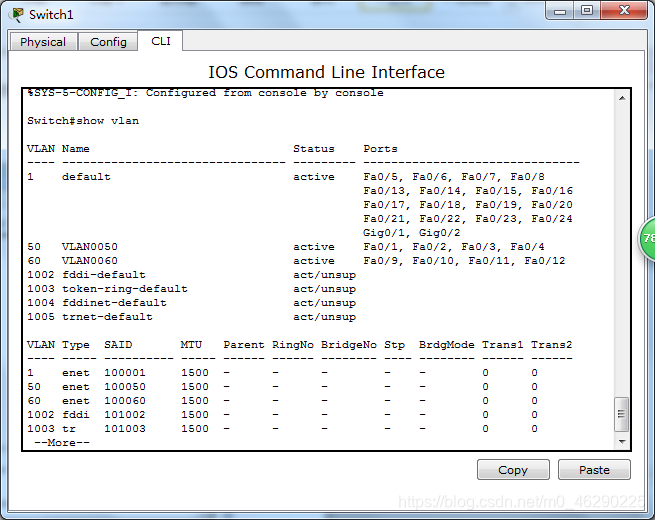The width and height of the screenshot is (655, 520).
Task: Click the 'fddi-default' VLAN row
Action: click(191, 275)
